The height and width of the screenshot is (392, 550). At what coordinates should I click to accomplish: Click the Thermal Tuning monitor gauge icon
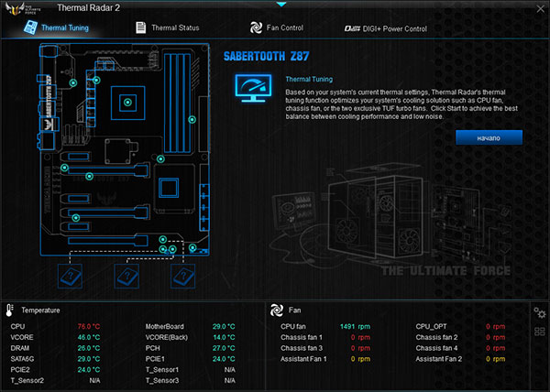pyautogui.click(x=253, y=88)
